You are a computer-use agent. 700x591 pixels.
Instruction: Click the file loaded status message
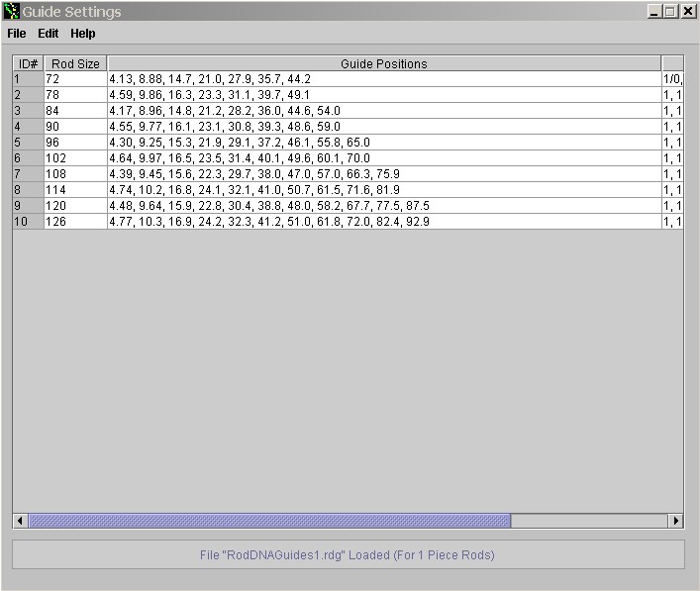coord(348,554)
